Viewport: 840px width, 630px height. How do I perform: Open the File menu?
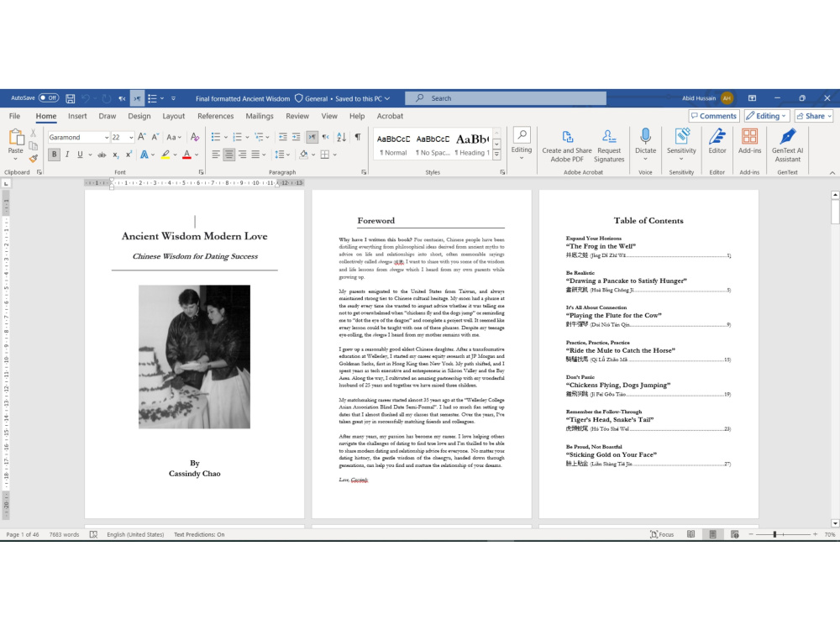14,116
